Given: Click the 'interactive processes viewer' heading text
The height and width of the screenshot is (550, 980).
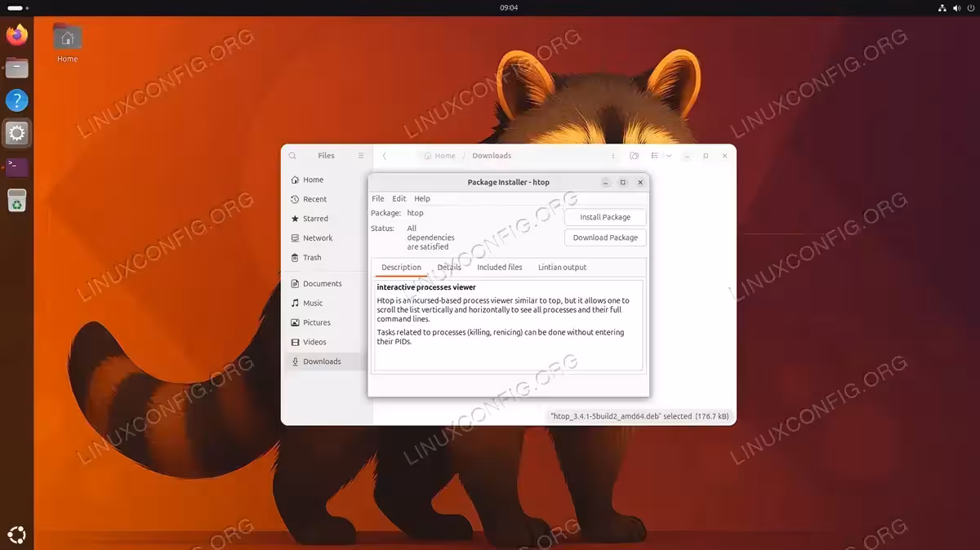Looking at the screenshot, I should [x=426, y=287].
